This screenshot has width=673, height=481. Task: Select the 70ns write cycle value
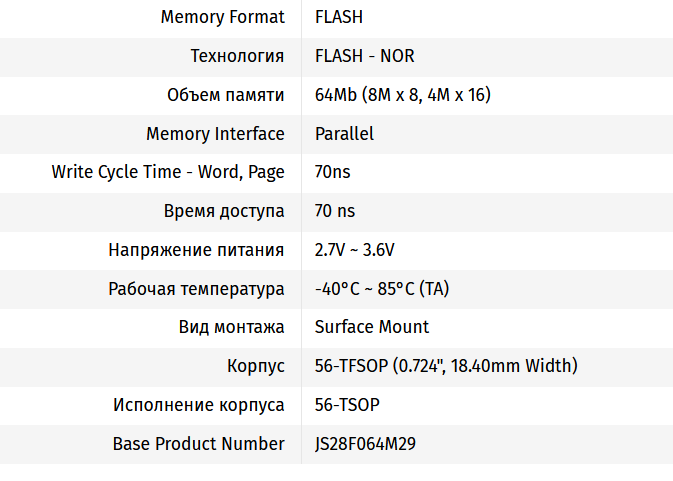coord(332,172)
